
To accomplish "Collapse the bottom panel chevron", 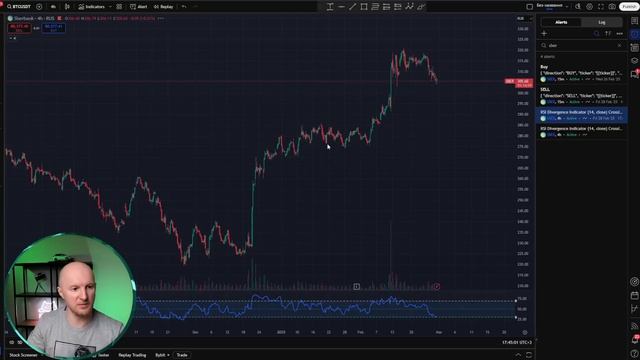I will coord(518,355).
